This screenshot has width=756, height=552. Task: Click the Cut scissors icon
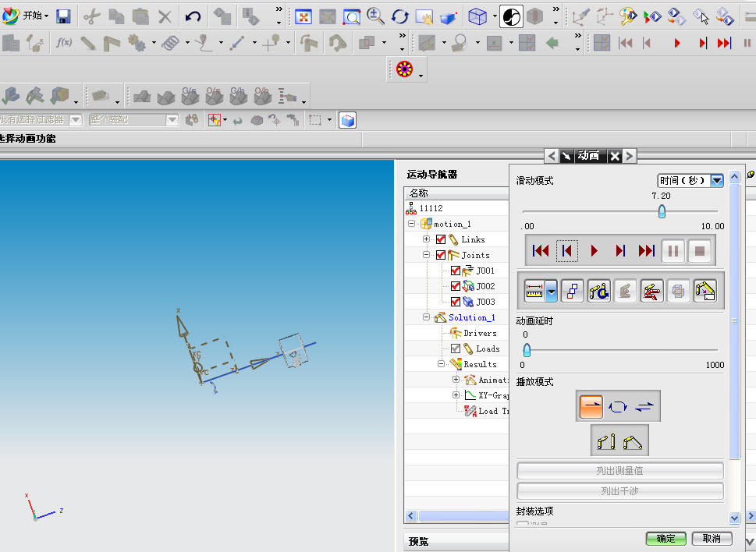[91, 17]
